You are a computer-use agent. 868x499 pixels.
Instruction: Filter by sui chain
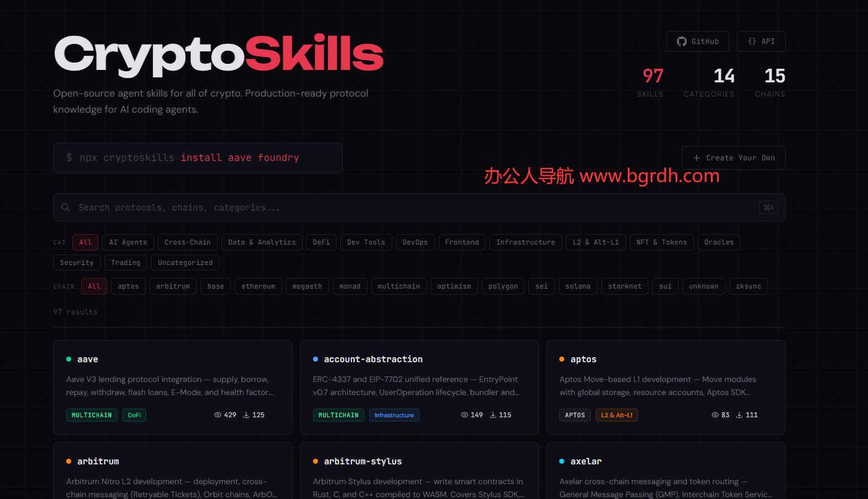[666, 286]
